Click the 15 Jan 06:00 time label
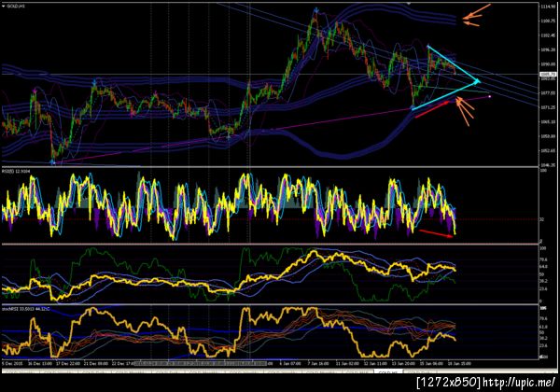The image size is (560, 392). coord(431,363)
